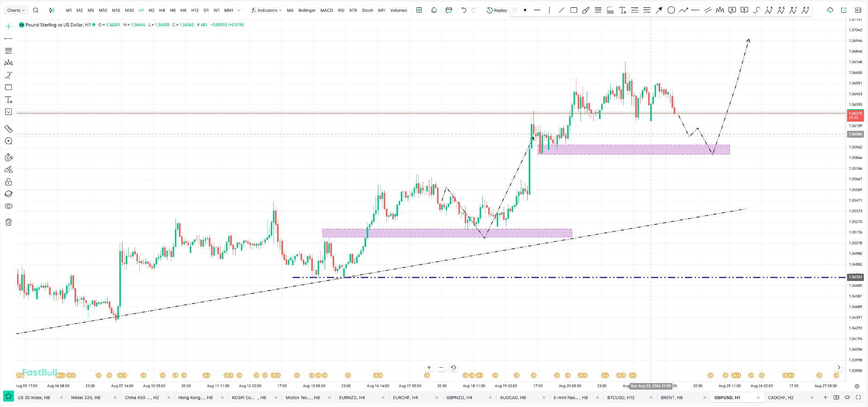Add the MACD indicator

coord(326,10)
